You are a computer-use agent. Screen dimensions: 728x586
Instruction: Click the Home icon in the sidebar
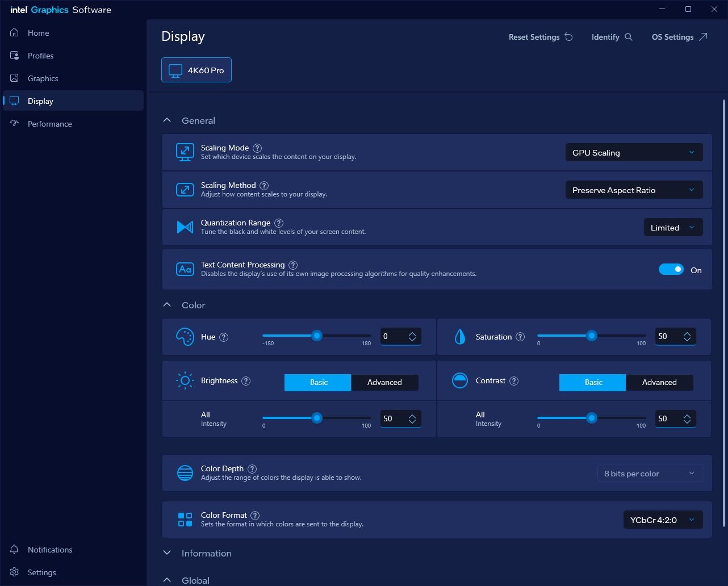(15, 32)
